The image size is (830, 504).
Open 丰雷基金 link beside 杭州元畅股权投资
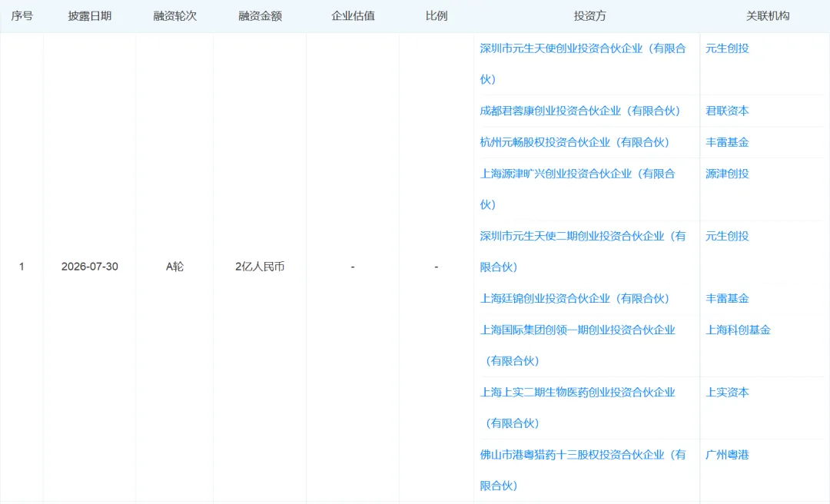[727, 142]
